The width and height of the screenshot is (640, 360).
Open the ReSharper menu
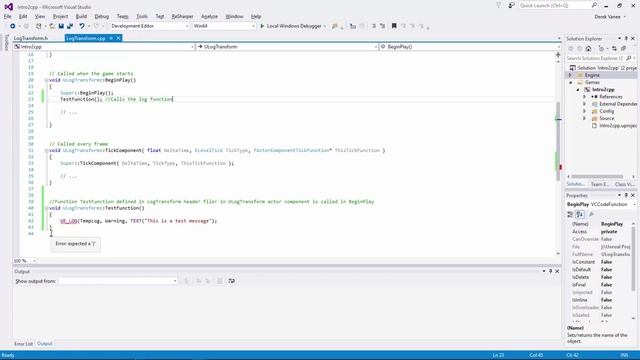click(x=182, y=16)
